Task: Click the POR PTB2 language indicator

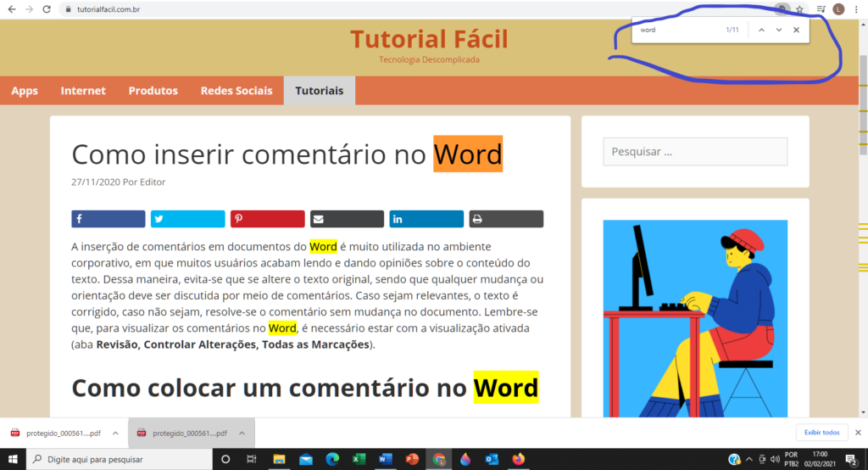Action: (x=792, y=459)
